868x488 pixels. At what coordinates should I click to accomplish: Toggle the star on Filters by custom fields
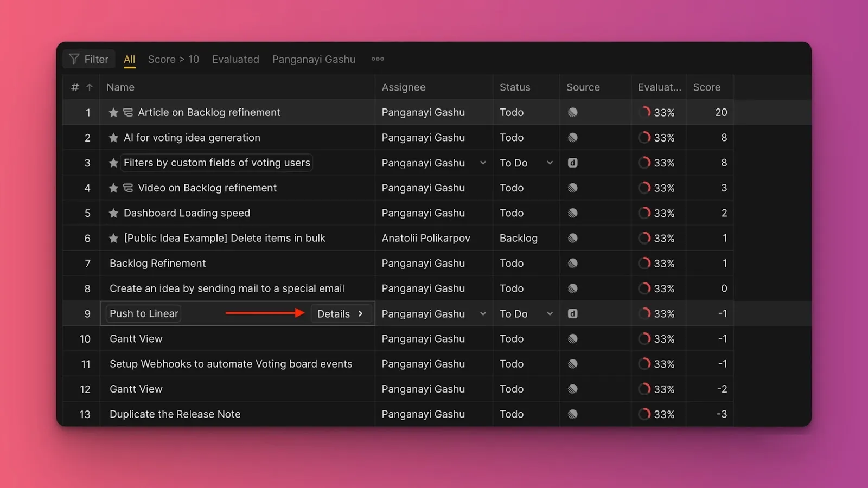click(x=113, y=163)
